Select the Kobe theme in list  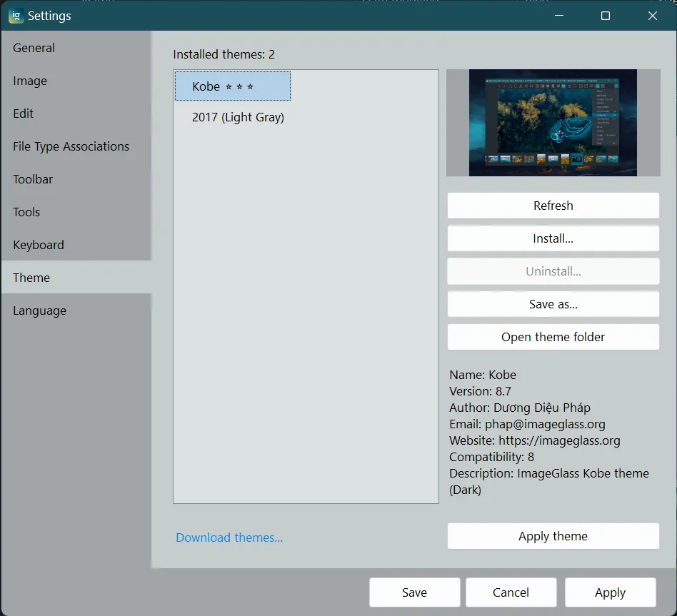click(233, 86)
